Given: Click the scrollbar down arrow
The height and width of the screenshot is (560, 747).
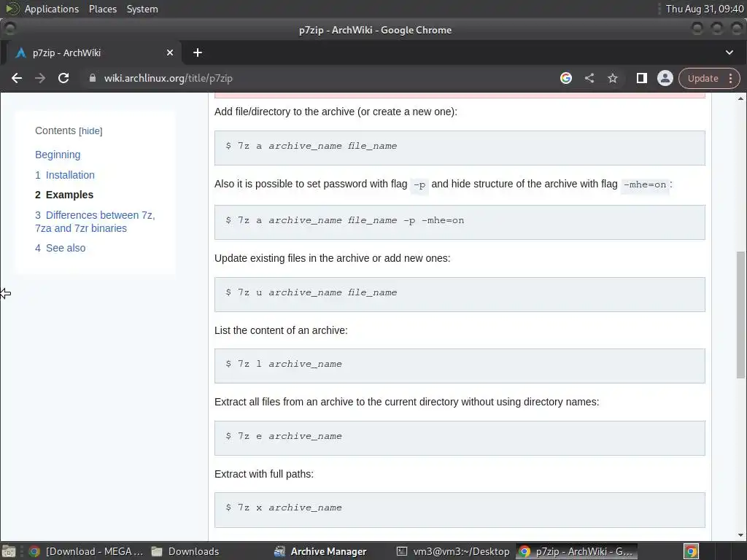Looking at the screenshot, I should click(740, 535).
